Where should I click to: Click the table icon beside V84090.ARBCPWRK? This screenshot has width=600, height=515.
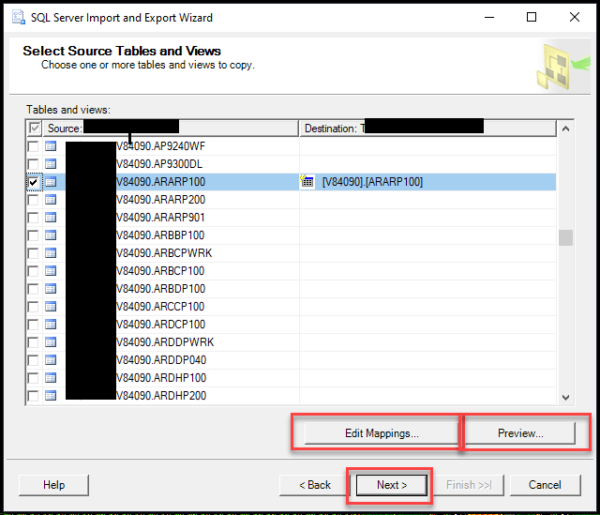[x=51, y=253]
